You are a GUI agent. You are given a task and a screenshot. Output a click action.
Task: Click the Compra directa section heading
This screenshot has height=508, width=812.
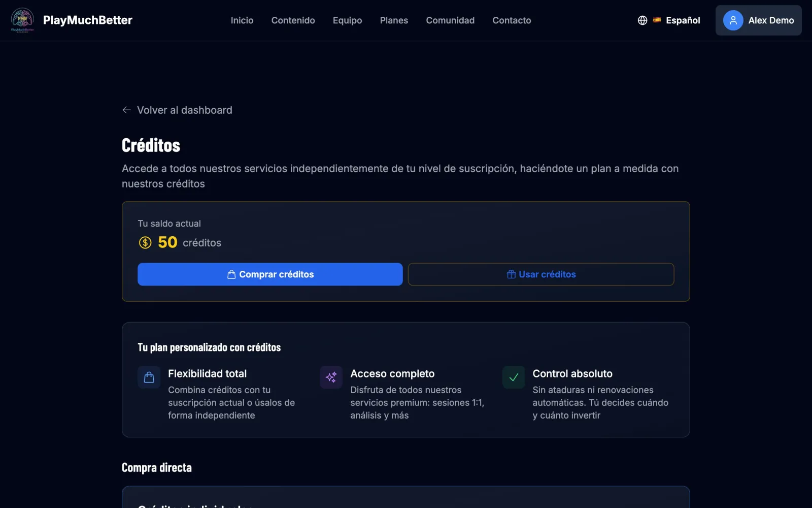[x=157, y=467]
